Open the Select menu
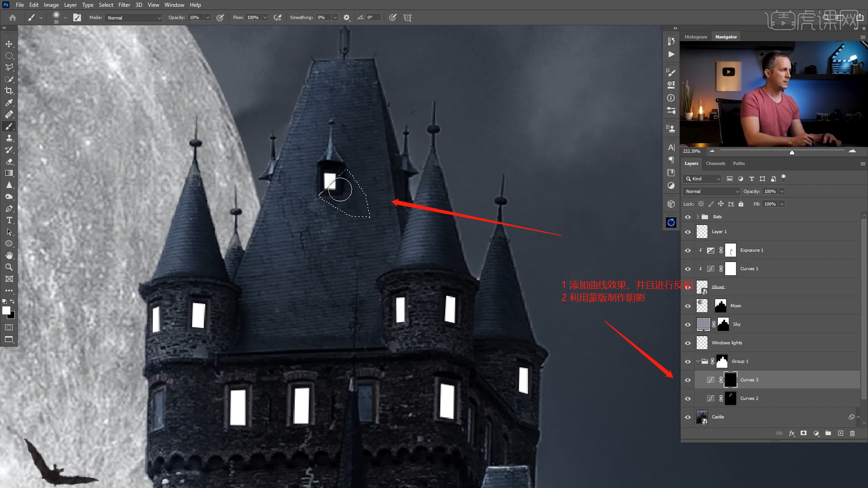This screenshot has height=488, width=868. point(106,5)
